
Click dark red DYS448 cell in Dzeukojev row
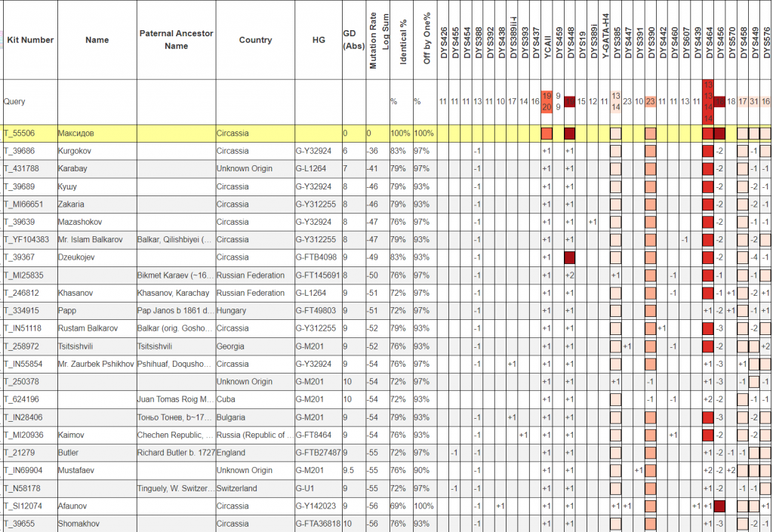pyautogui.click(x=570, y=257)
